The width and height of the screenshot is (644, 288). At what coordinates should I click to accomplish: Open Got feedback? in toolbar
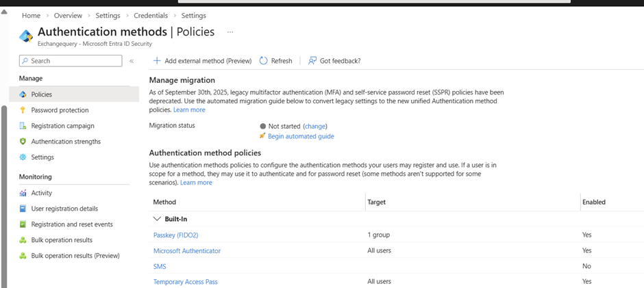click(334, 61)
